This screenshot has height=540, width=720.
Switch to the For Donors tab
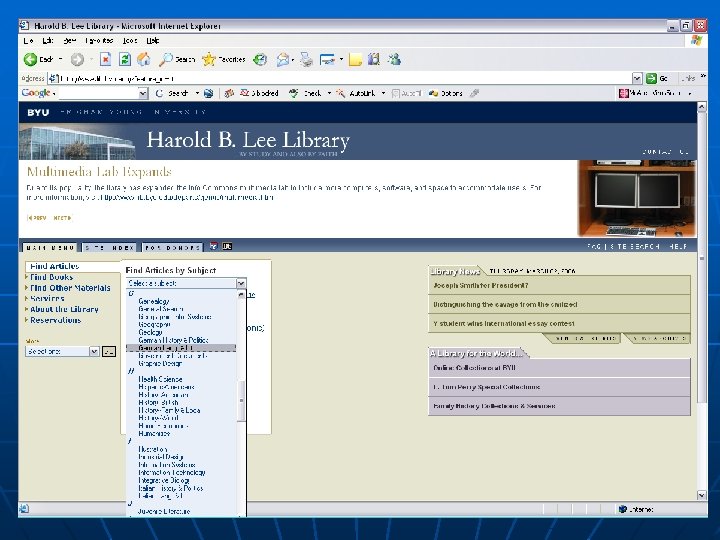172,248
